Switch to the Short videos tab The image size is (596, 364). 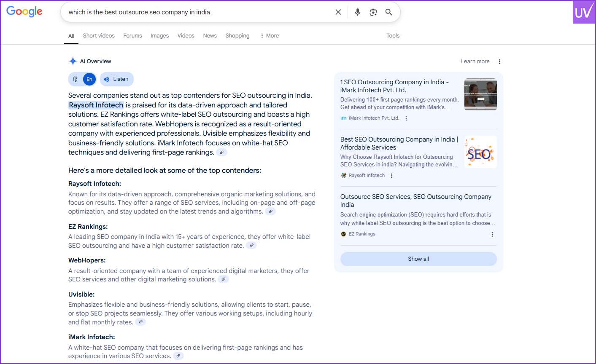point(99,36)
